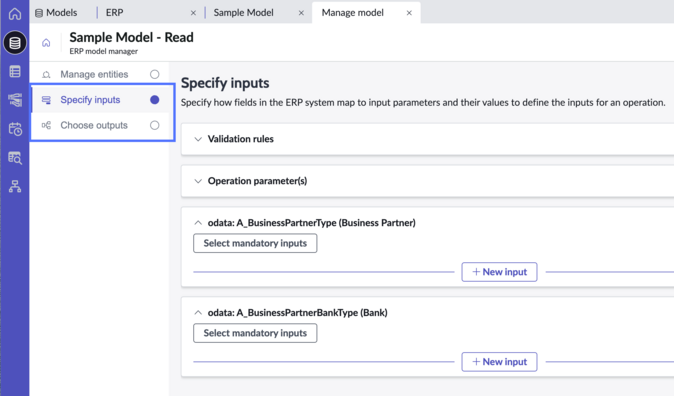Collapse the A_BusinessPartnerBankType (Bank) section

point(198,313)
